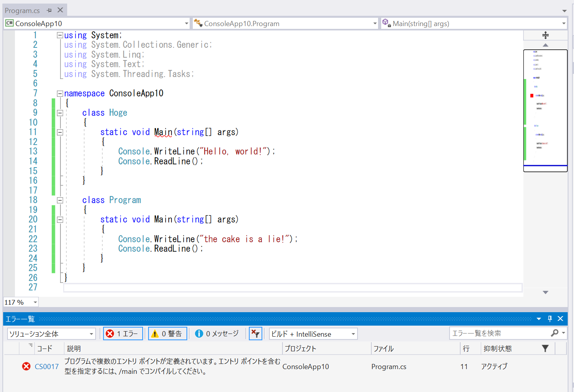Toggle the 0 warnings filter button
The width and height of the screenshot is (574, 392).
pos(167,334)
